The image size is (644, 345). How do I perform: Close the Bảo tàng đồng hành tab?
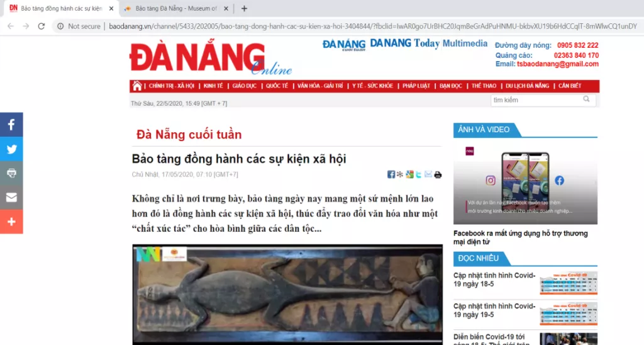(x=111, y=8)
